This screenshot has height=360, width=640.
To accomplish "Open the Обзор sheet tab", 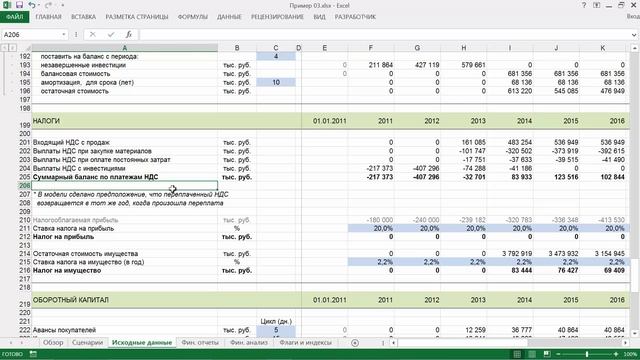I will [x=53, y=343].
